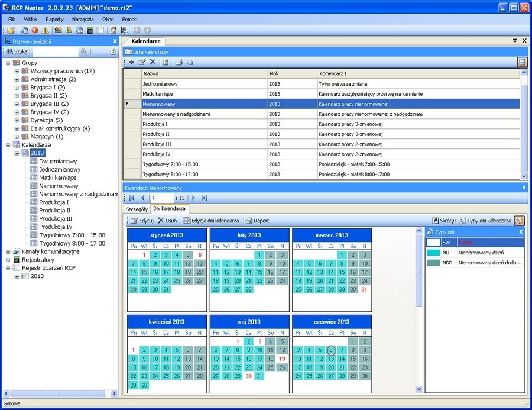Go to last calendar record

[205, 198]
